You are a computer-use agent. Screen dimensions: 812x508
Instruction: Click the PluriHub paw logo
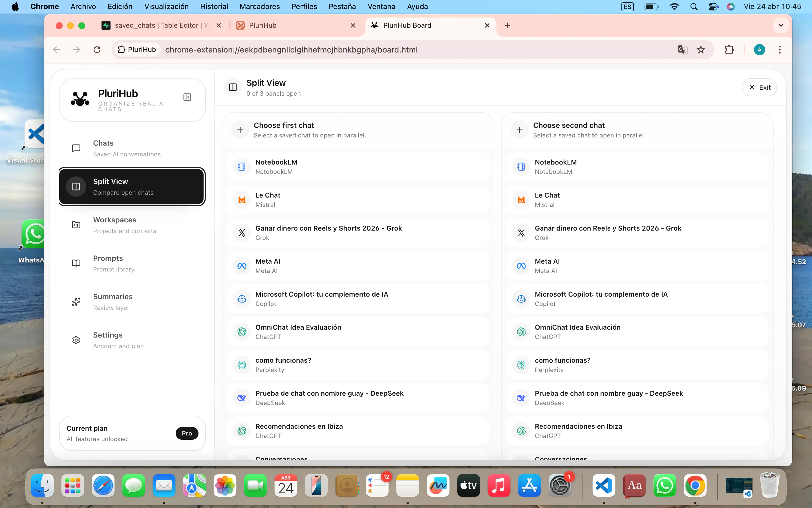[80, 99]
